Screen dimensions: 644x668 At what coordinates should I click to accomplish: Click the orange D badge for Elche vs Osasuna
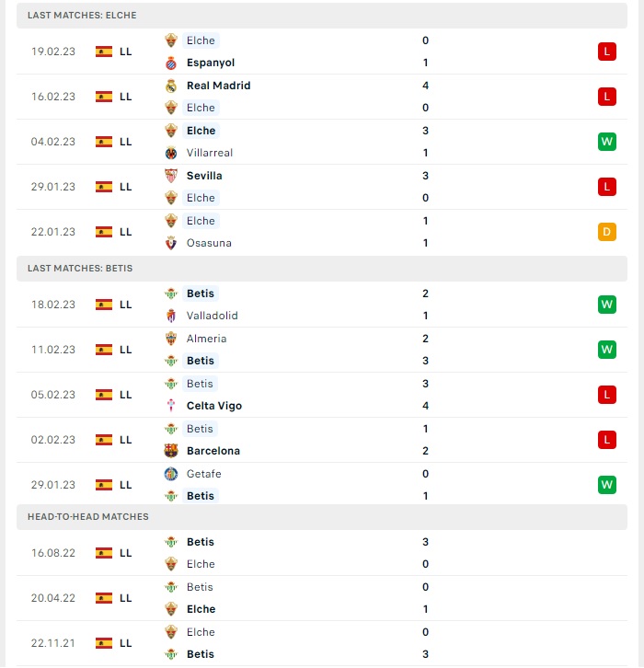(606, 232)
